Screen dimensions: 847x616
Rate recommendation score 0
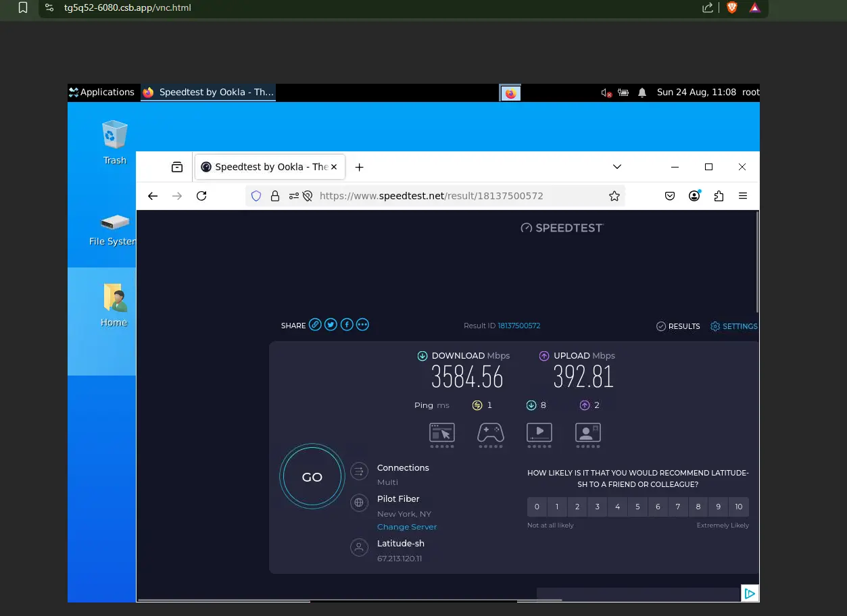coord(537,507)
